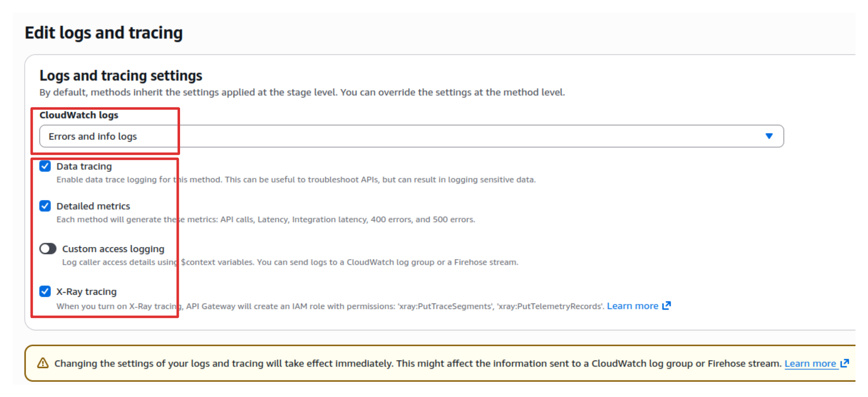Open the X-Ray tracing Learn more link
This screenshot has width=868, height=397.
tap(632, 306)
